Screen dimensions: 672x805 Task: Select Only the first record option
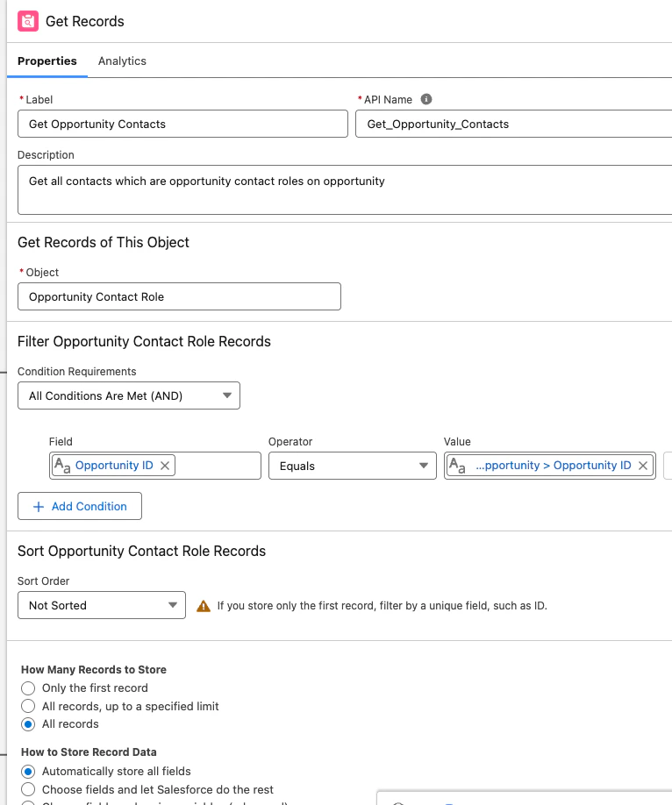point(28,688)
